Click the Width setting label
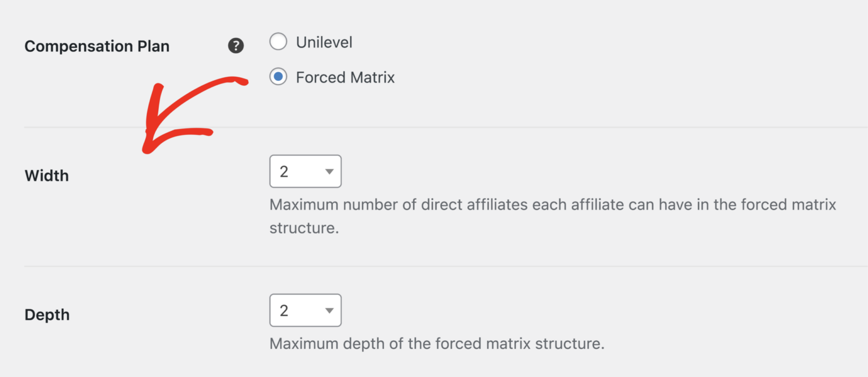The image size is (868, 377). 46,176
